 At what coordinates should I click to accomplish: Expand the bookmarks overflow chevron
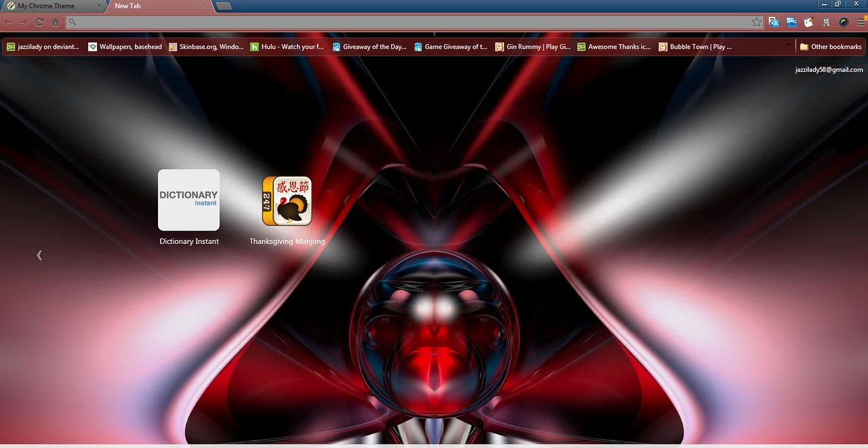point(789,45)
